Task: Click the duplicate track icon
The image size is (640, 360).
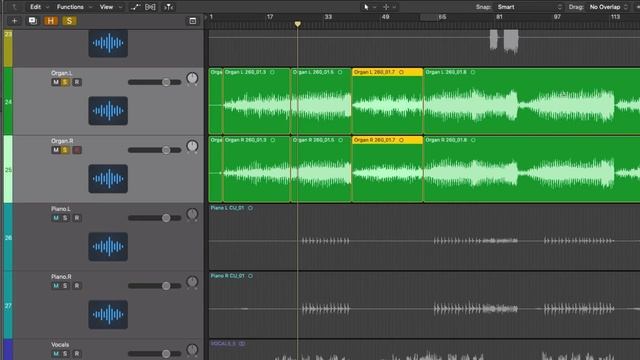Action: pos(33,21)
